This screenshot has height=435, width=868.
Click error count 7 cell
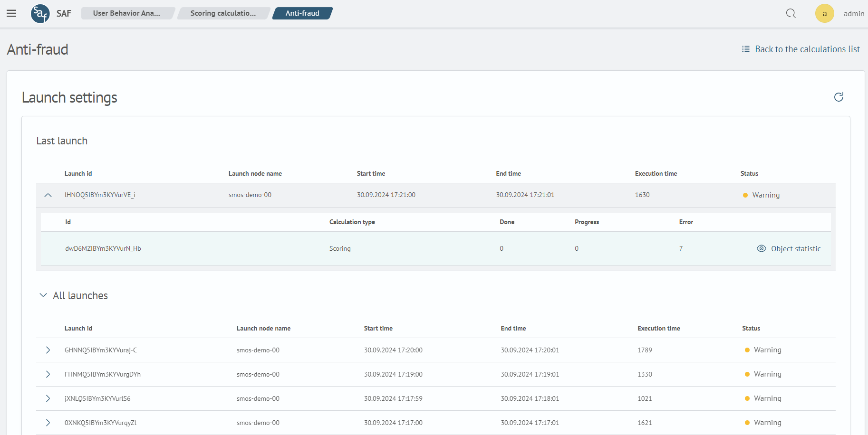(x=681, y=248)
